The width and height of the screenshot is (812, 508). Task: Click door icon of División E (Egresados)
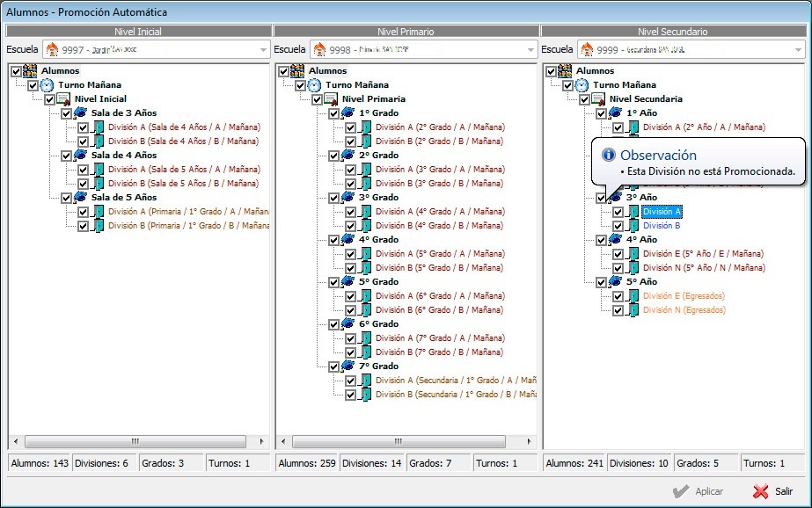(x=633, y=296)
